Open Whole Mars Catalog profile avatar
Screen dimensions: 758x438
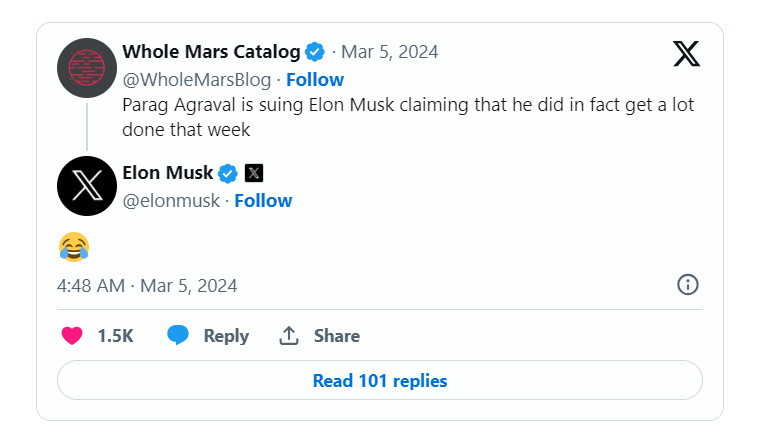(87, 67)
